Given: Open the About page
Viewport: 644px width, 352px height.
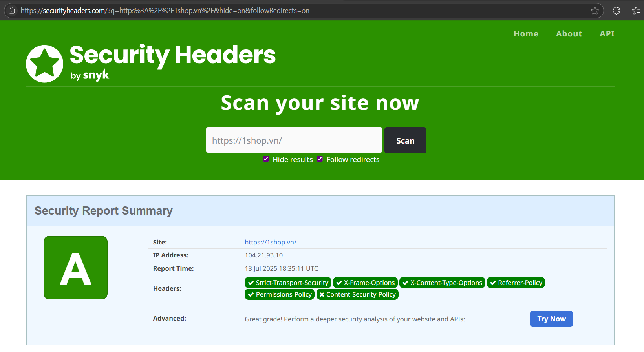Looking at the screenshot, I should (x=569, y=34).
